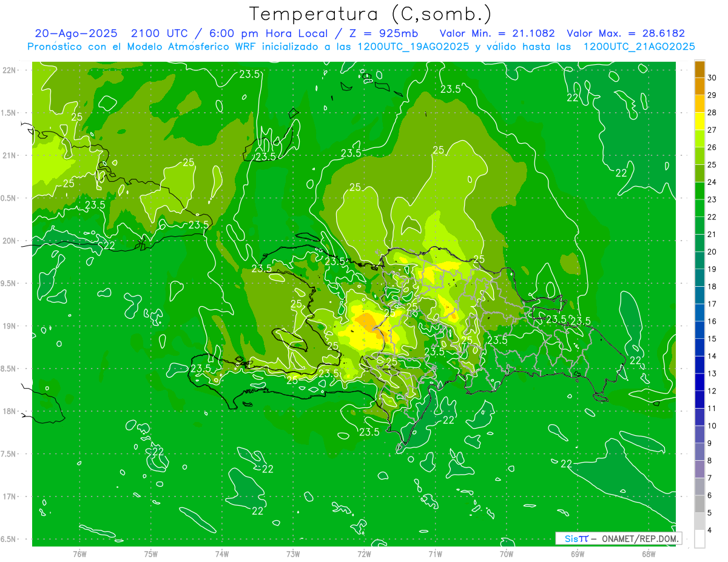Click the '20N' latitude axis label

click(9, 241)
